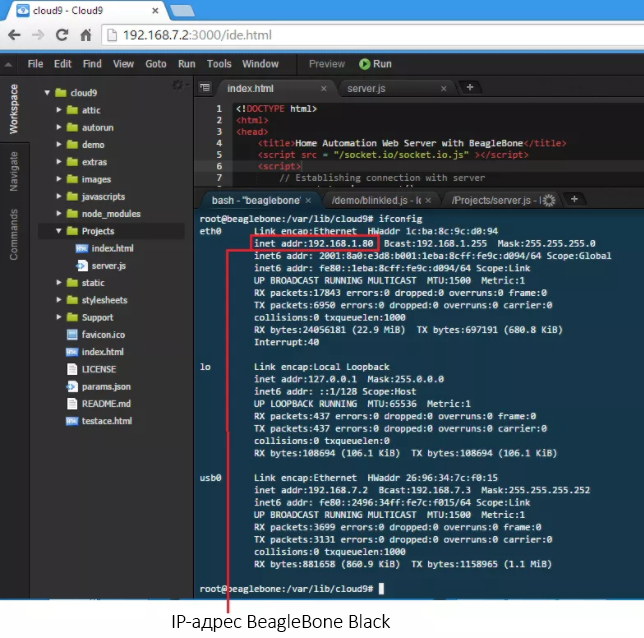Collapse the cloud9 root folder
644x638 pixels.
pyautogui.click(x=46, y=93)
